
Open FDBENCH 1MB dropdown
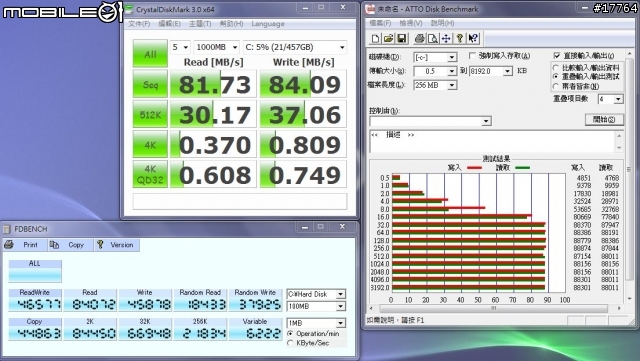316,323
